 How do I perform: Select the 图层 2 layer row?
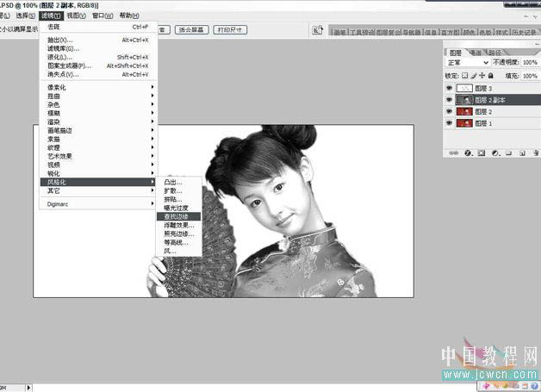[492, 111]
